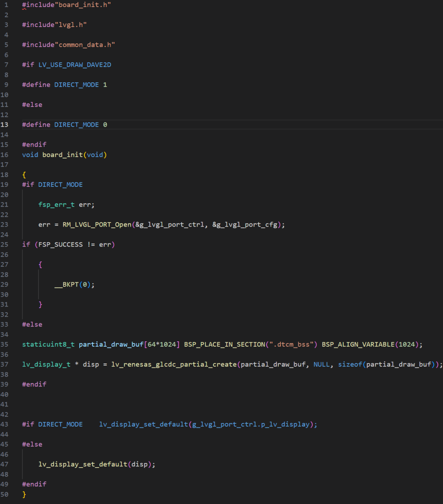Click the opening brace on line 18
The image size is (443, 504).
(x=24, y=175)
